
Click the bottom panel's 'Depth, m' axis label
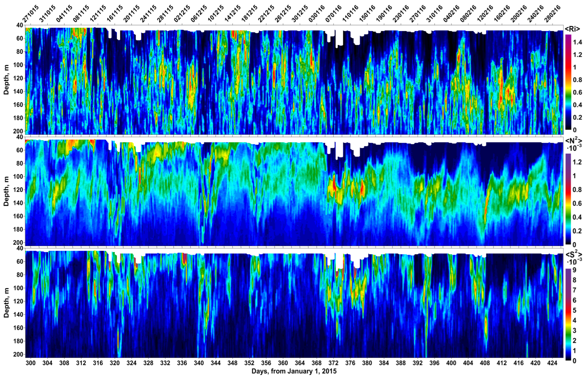[6, 303]
